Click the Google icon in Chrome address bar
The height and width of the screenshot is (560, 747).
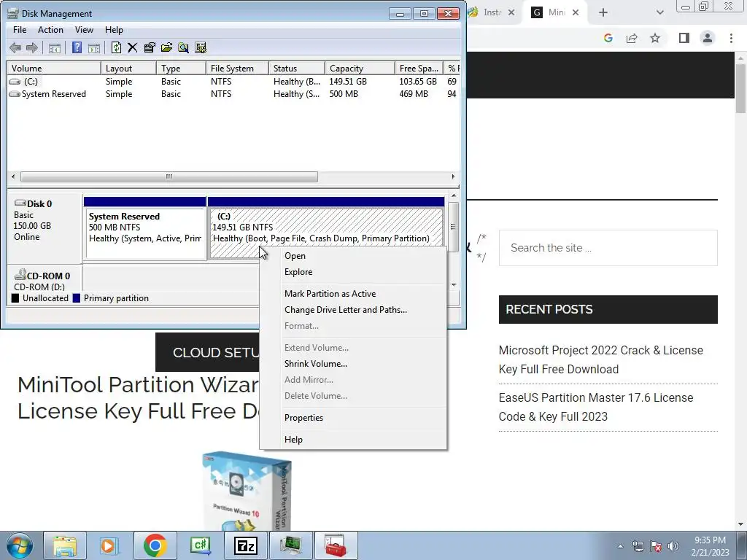pos(608,38)
